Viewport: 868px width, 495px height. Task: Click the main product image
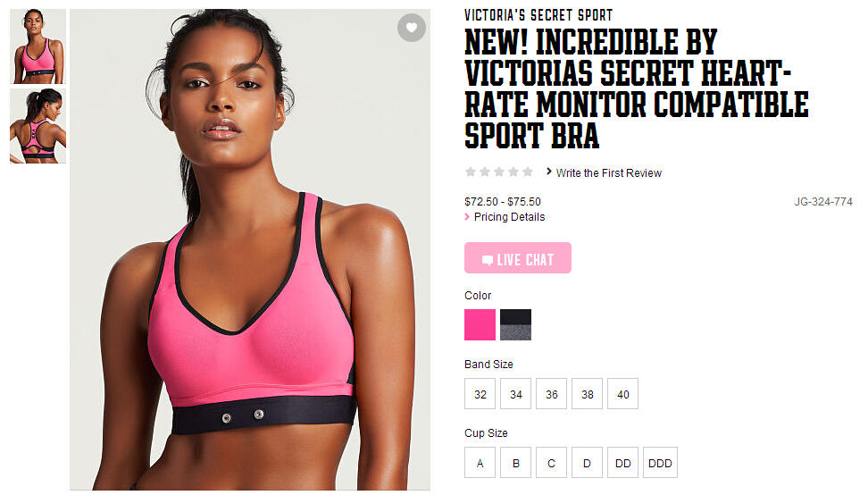[x=250, y=249]
